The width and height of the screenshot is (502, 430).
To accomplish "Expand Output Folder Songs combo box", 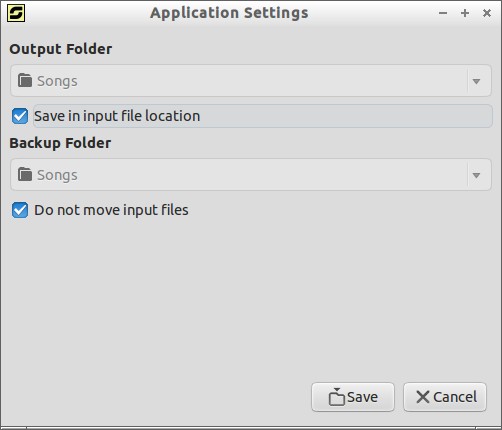I will click(251, 81).
